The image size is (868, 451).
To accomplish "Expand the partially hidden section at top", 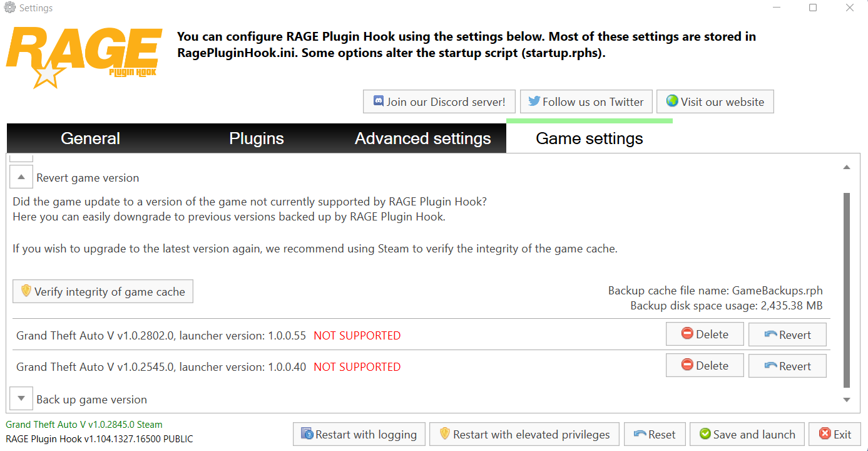I will [x=21, y=157].
